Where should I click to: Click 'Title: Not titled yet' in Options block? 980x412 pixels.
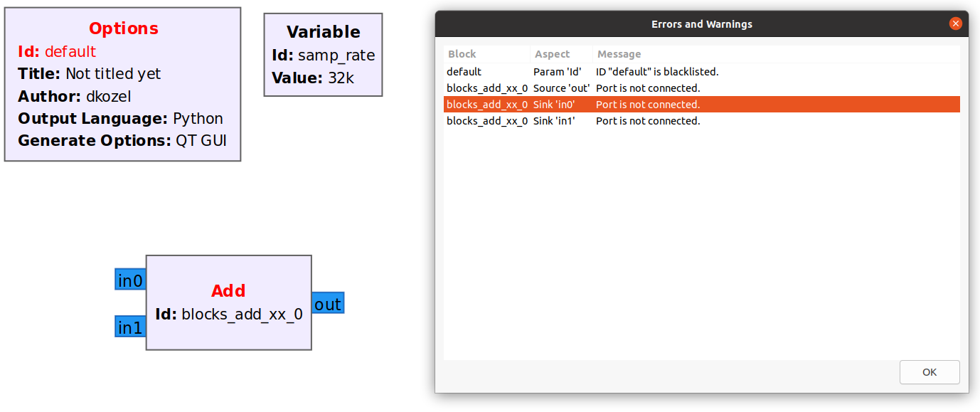(x=90, y=74)
